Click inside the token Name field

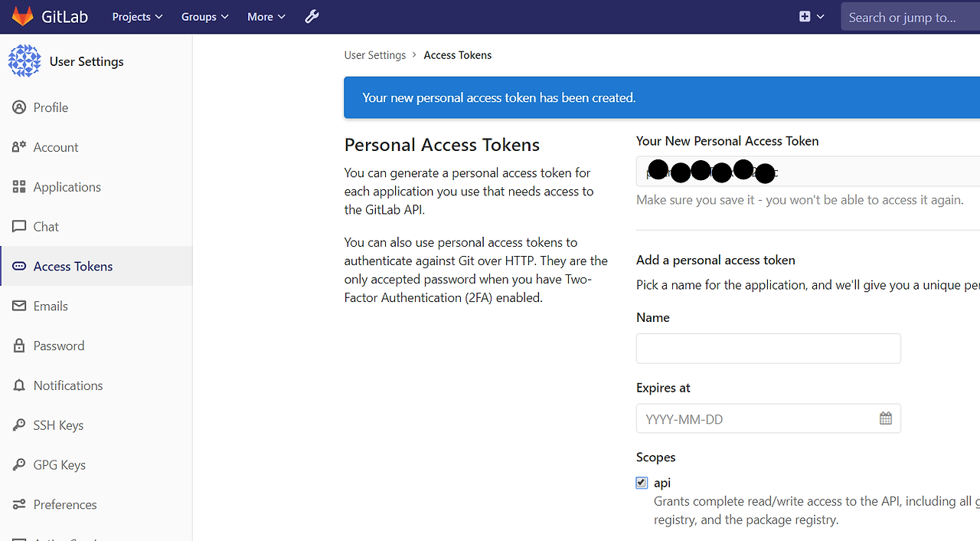[768, 348]
